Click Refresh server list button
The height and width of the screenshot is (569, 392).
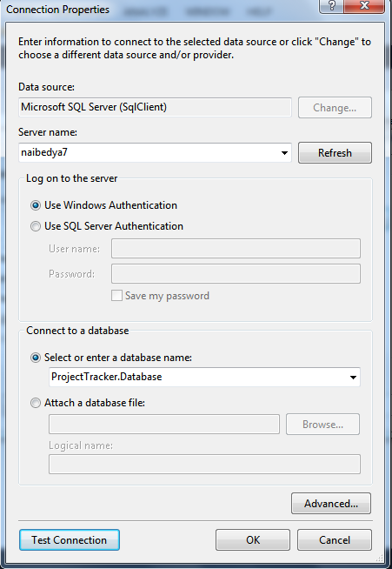click(x=335, y=153)
